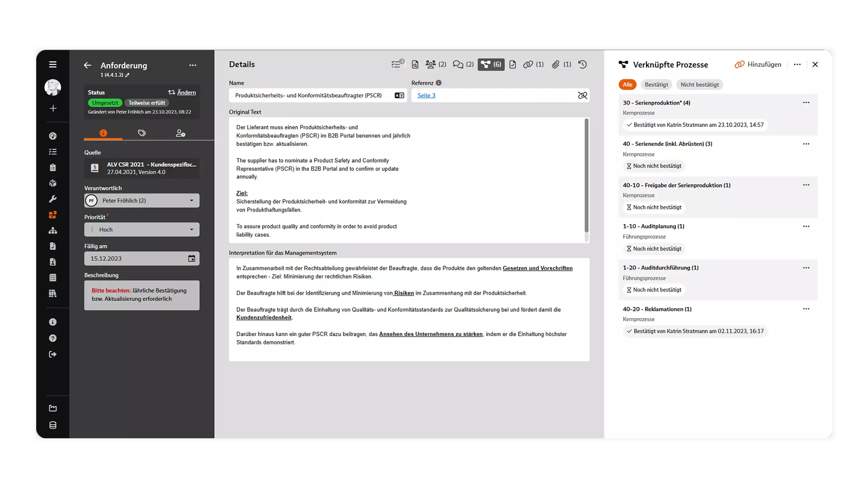Image resolution: width=868 pixels, height=488 pixels.
Task: Open the three-dot menu next to Anforderung
Action: coord(193,66)
